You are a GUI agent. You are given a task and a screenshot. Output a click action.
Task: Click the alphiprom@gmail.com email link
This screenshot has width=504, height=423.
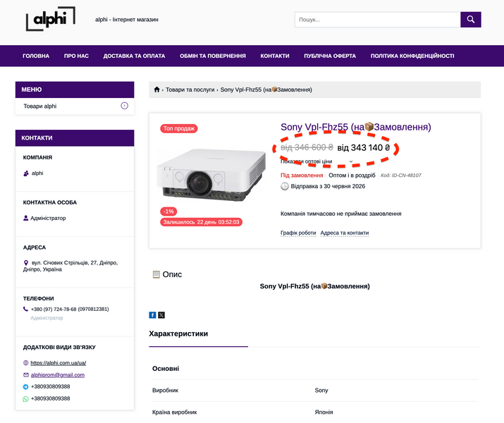click(58, 375)
